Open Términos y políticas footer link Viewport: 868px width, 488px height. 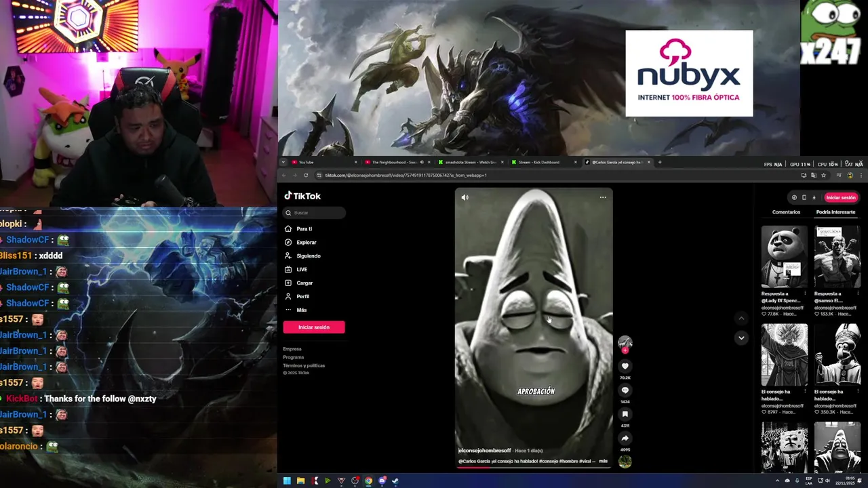click(304, 365)
